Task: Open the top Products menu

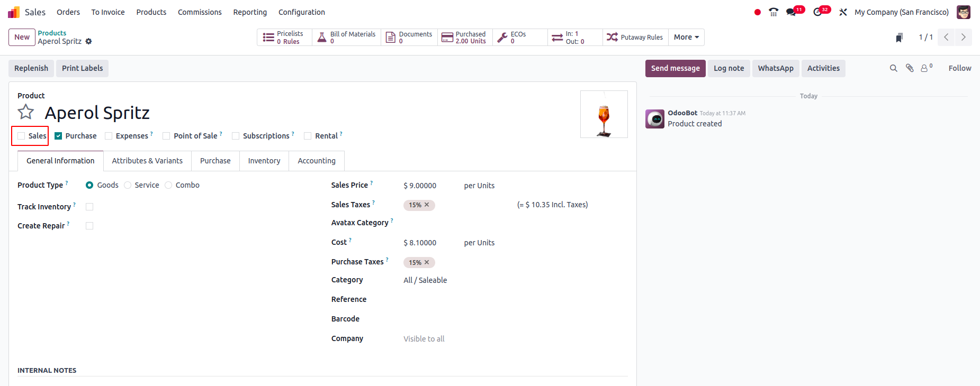Action: coord(151,12)
